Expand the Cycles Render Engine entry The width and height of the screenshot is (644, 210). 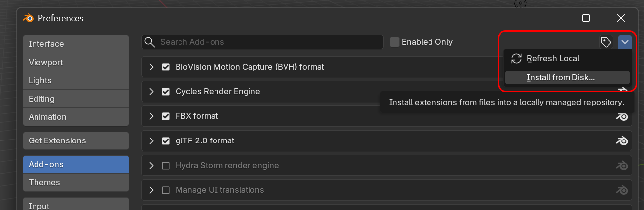pos(152,92)
